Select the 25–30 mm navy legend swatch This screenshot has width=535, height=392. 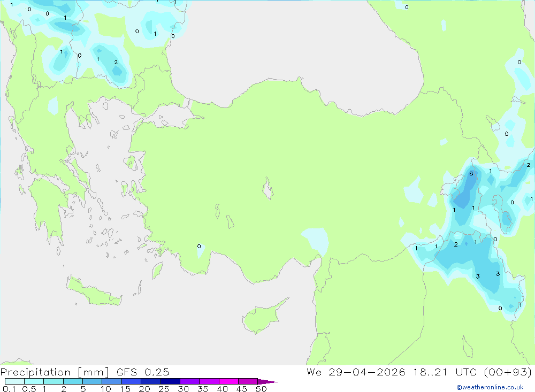point(170,381)
